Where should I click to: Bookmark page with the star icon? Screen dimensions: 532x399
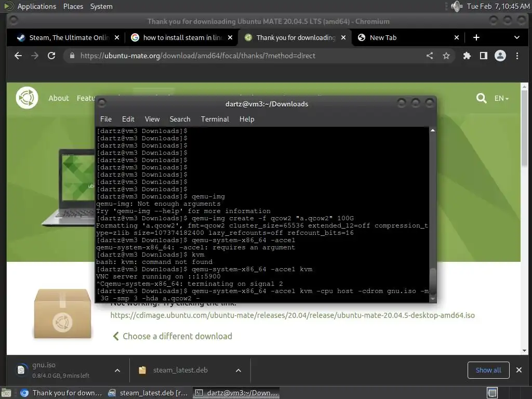point(446,56)
